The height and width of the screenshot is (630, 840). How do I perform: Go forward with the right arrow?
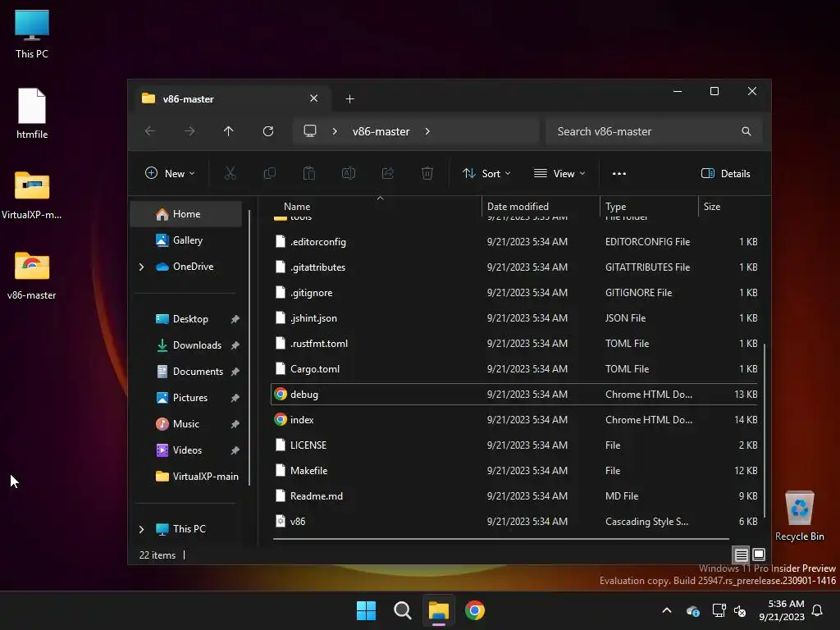point(189,131)
